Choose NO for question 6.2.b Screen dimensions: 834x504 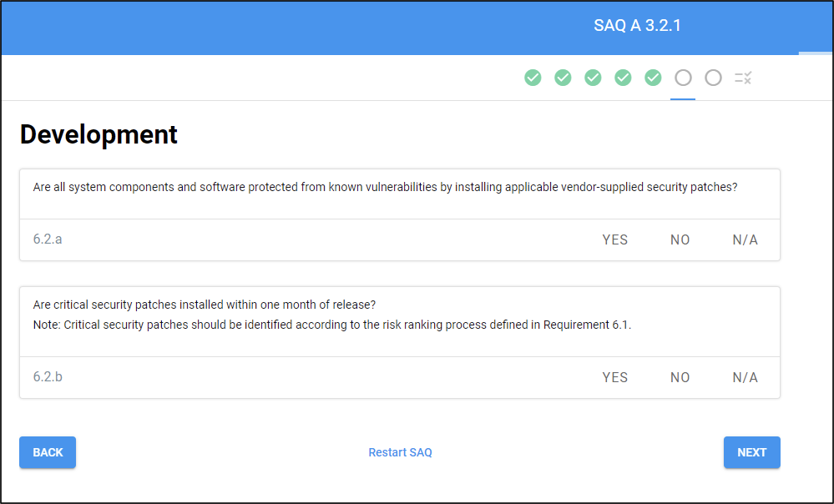pyautogui.click(x=680, y=377)
